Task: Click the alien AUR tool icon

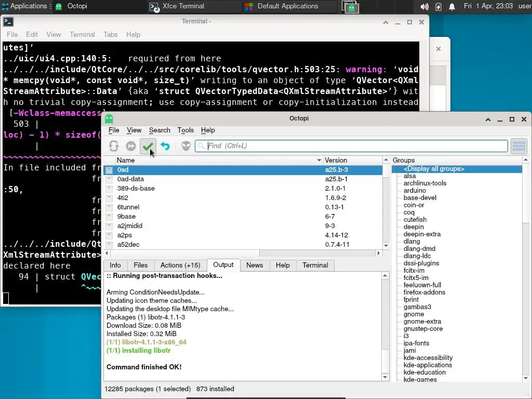Action: pos(186,146)
